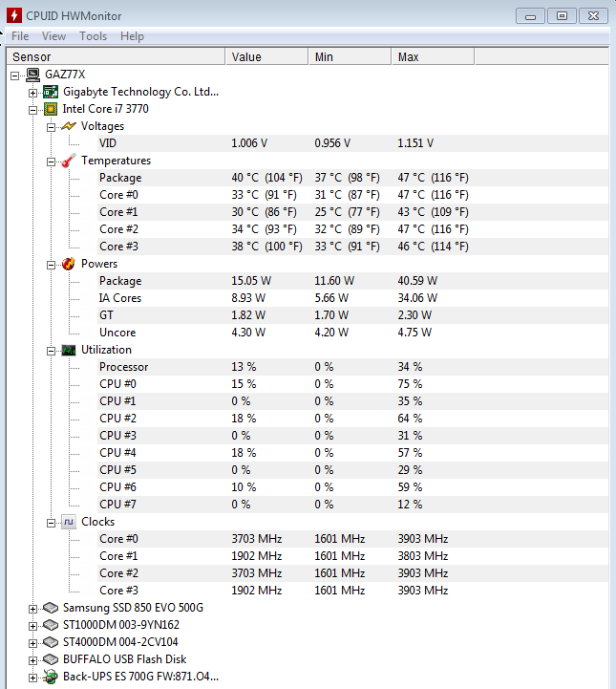This screenshot has height=689, width=616.
Task: Click the Powers flame icon
Action: [x=69, y=264]
